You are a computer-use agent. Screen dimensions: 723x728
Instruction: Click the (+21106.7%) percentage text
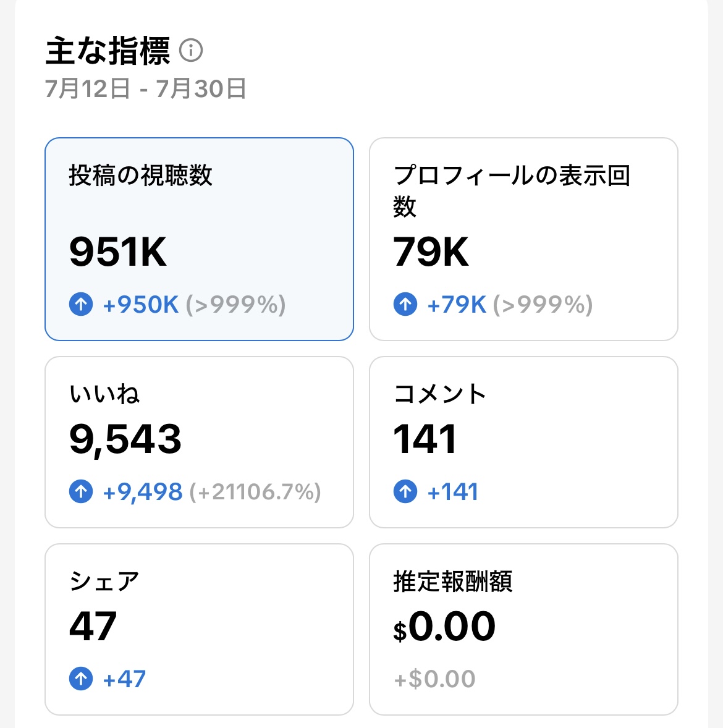[256, 492]
